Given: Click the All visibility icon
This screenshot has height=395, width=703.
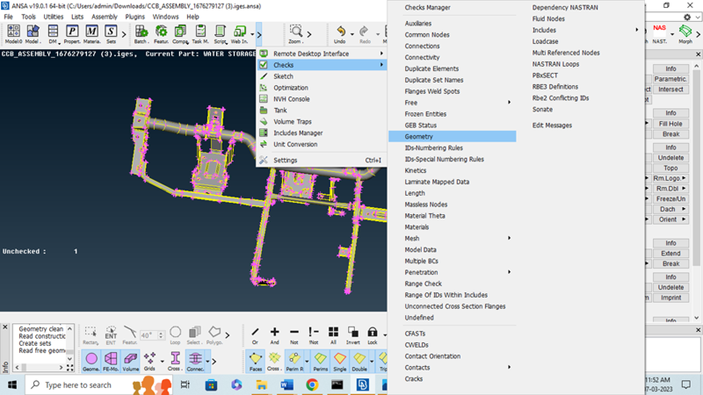Looking at the screenshot, I should (333, 335).
